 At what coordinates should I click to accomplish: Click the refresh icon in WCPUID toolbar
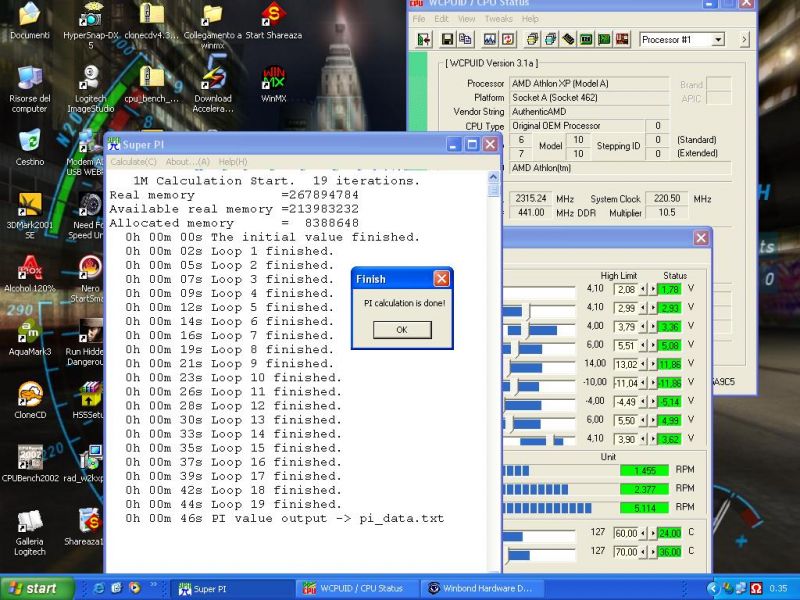point(508,39)
